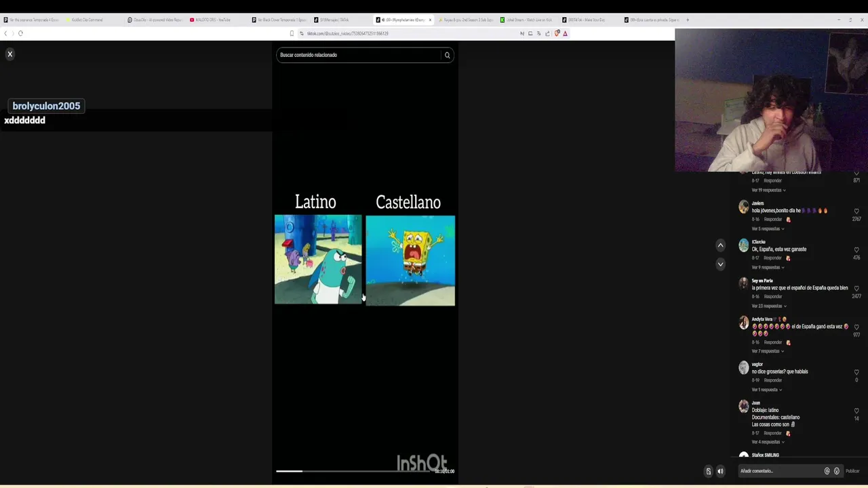The height and width of the screenshot is (488, 868).
Task: Open commenter name 'Javiers'
Action: 757,203
